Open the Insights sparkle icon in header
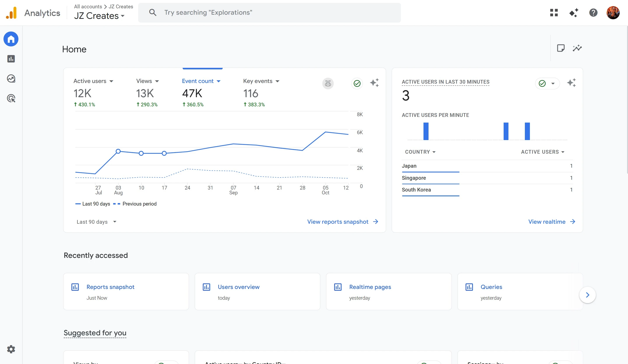Viewport: 628px width, 364px height. tap(573, 12)
